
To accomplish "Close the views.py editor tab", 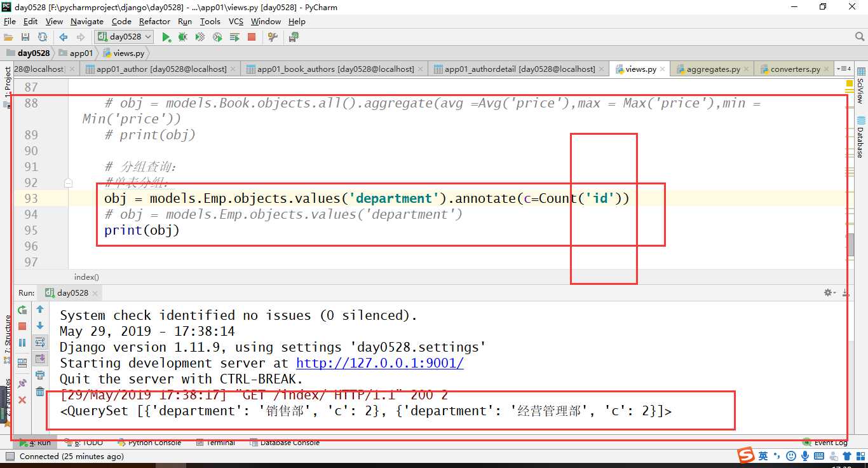I will tap(663, 69).
